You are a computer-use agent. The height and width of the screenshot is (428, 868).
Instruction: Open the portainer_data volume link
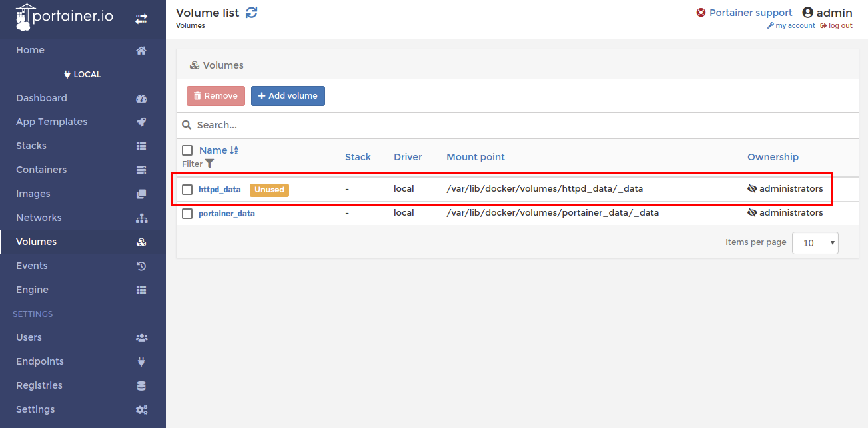pyautogui.click(x=226, y=214)
